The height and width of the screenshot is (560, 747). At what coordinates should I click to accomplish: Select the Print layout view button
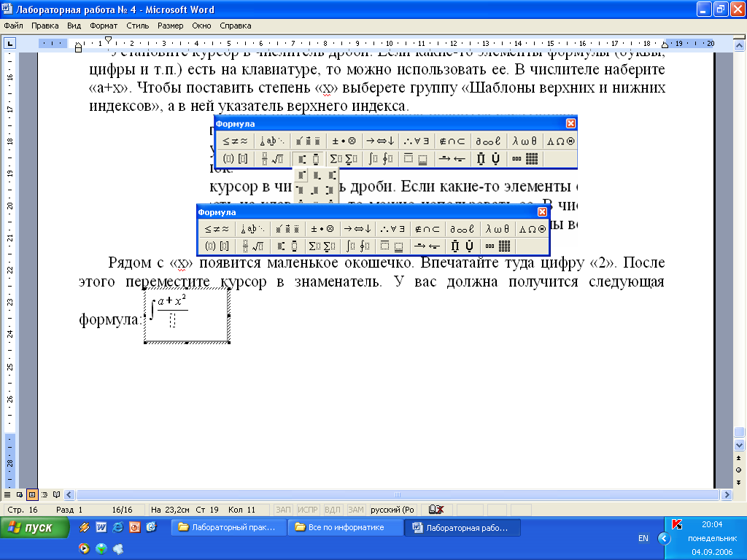pyautogui.click(x=32, y=495)
